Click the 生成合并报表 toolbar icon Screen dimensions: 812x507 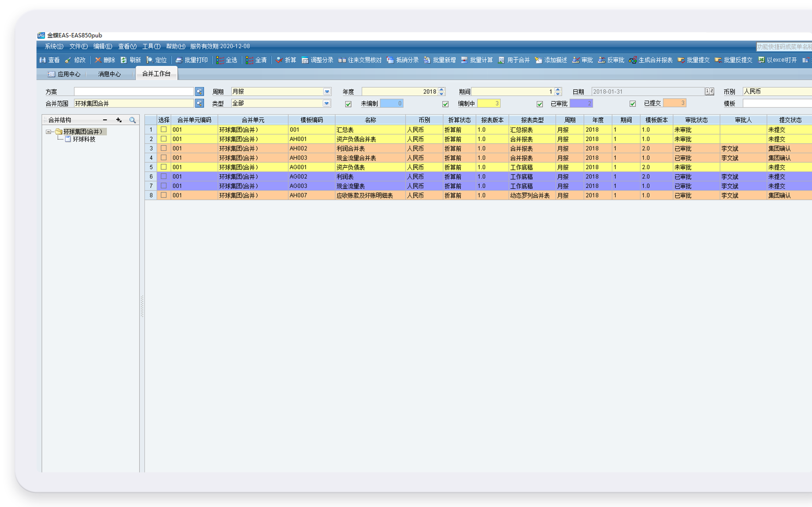[x=633, y=60]
